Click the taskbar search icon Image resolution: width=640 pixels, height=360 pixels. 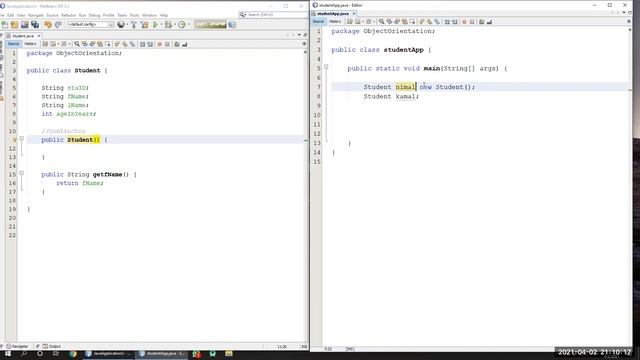[x=24, y=353]
